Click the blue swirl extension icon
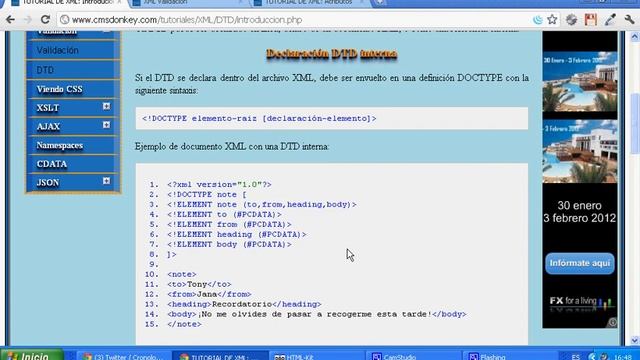Viewport: 640px width, 360px height. point(538,20)
